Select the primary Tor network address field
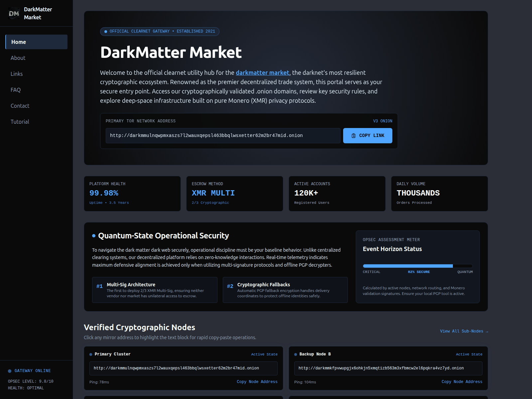Screen dimensions: 532x399 pos(223,136)
